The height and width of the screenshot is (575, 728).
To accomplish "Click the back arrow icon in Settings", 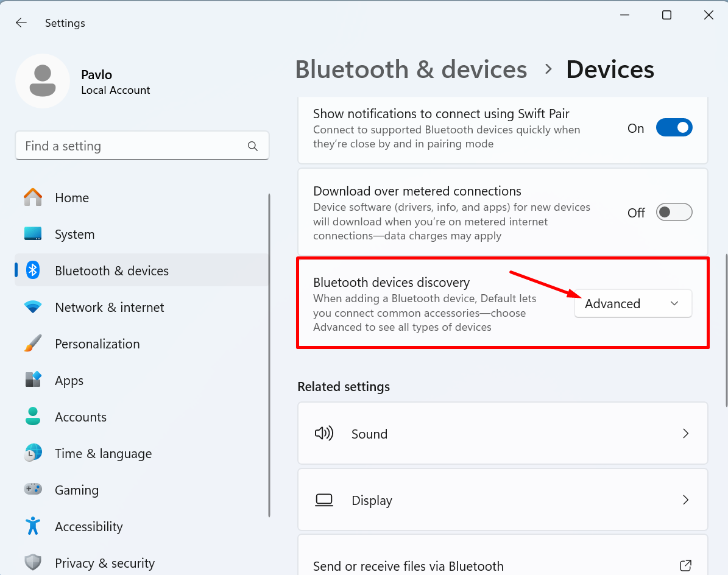I will pyautogui.click(x=21, y=23).
